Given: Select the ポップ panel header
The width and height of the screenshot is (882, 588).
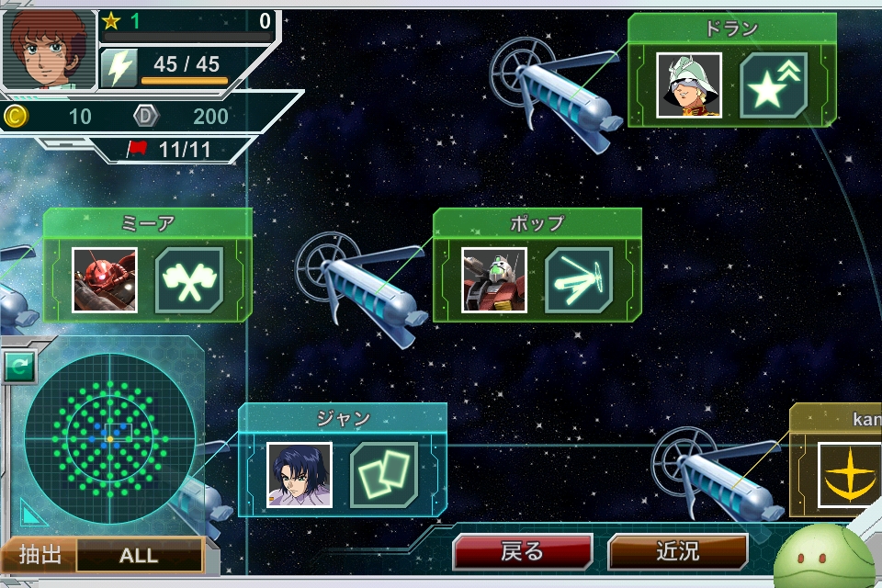Looking at the screenshot, I should coord(537,223).
